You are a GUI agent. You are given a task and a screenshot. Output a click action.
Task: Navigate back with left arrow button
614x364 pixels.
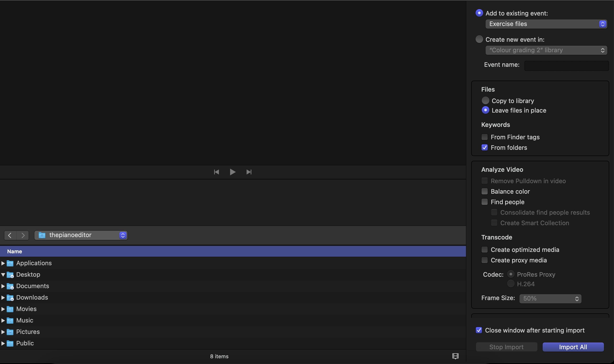[10, 235]
